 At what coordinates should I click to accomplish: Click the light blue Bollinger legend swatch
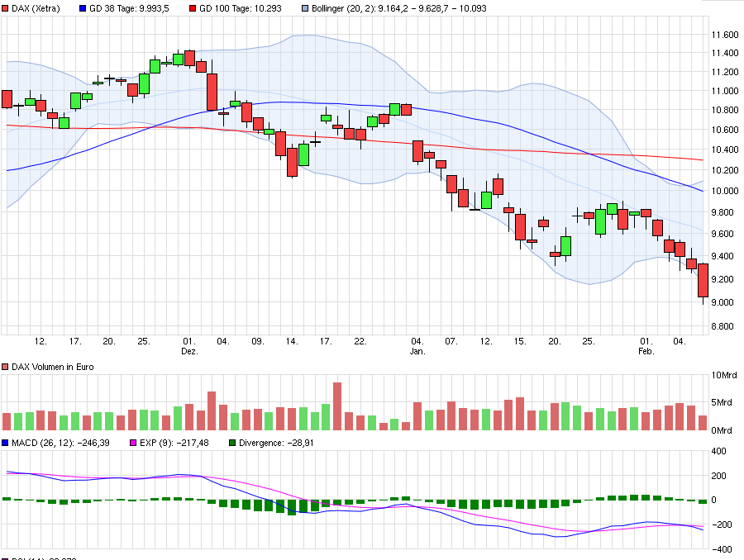[x=305, y=8]
